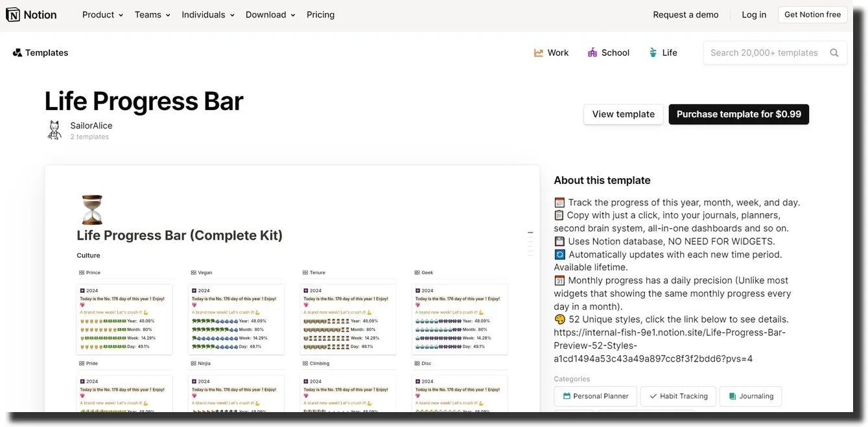Click the Pride gallery view icon

pyautogui.click(x=82, y=364)
